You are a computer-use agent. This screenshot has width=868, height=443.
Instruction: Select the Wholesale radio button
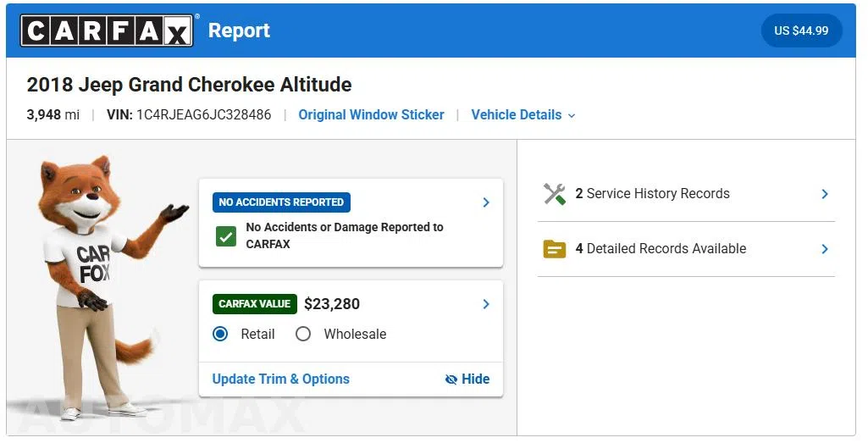303,334
